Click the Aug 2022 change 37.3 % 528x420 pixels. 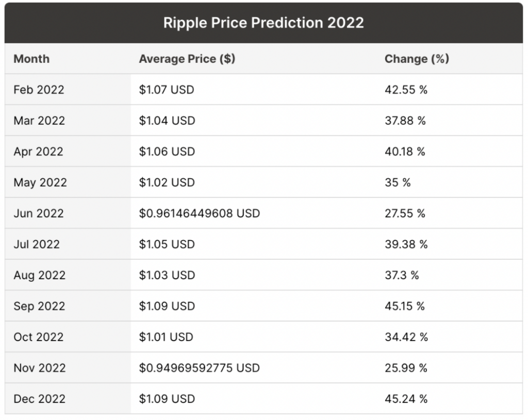[x=402, y=275]
